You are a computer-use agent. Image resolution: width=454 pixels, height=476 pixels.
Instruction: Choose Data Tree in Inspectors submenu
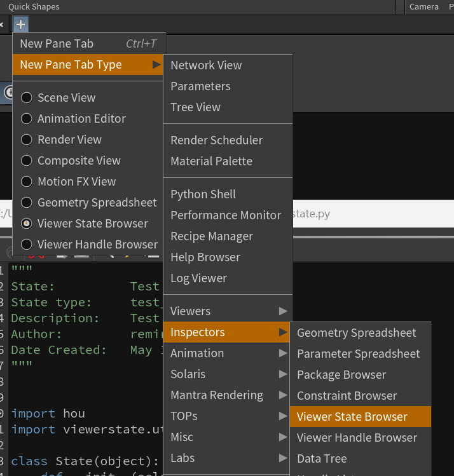coord(361,458)
